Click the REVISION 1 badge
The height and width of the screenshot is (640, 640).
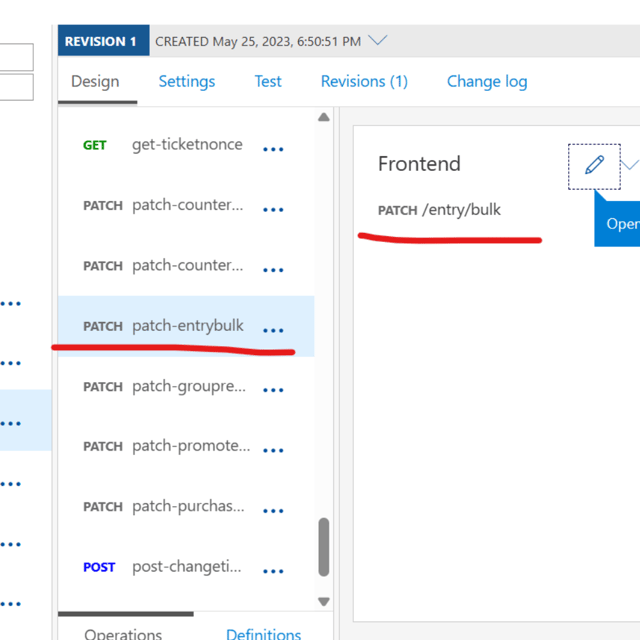[x=101, y=41]
